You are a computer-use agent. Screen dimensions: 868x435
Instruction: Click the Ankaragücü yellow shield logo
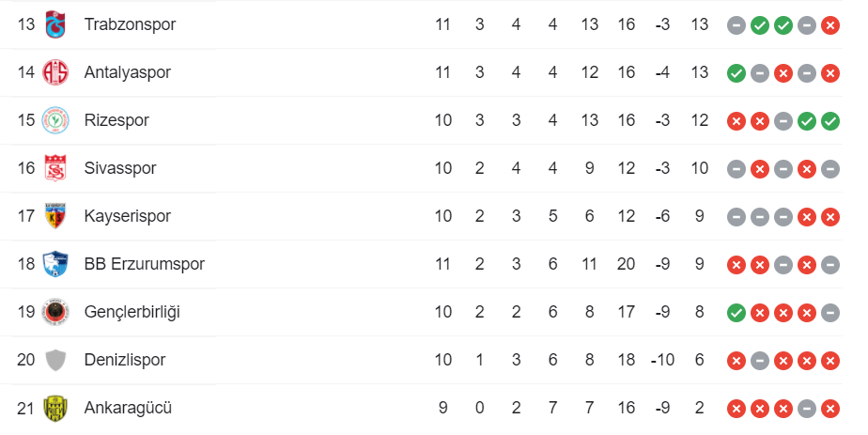56,408
